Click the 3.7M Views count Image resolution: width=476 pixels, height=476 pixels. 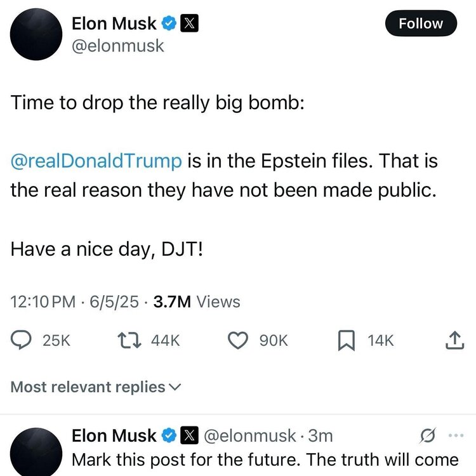197,302
